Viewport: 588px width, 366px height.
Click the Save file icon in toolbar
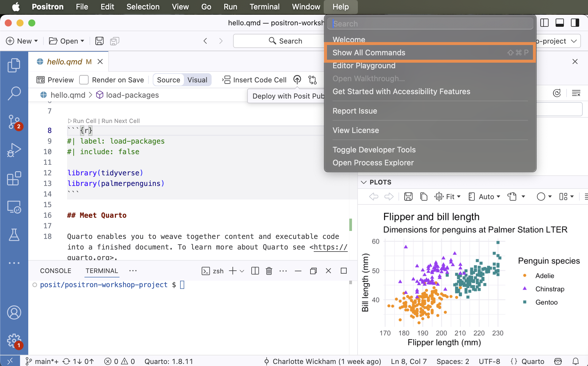point(99,41)
